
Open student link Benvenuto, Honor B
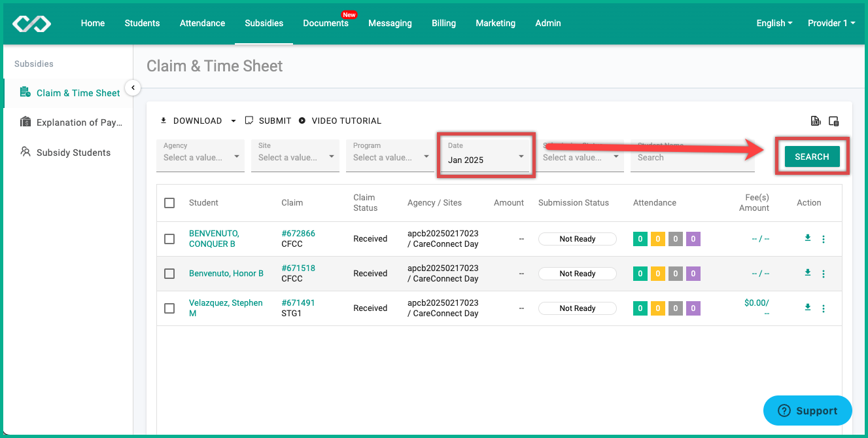click(226, 273)
